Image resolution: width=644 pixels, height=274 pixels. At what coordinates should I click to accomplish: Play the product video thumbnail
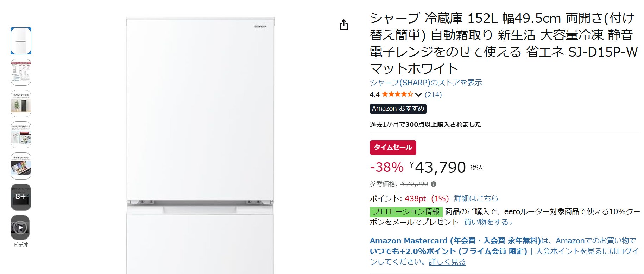click(x=20, y=228)
